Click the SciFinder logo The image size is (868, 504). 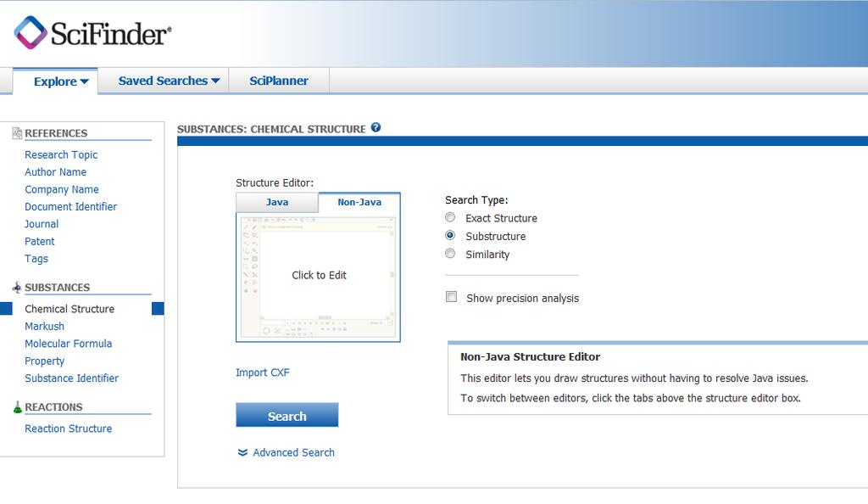92,33
